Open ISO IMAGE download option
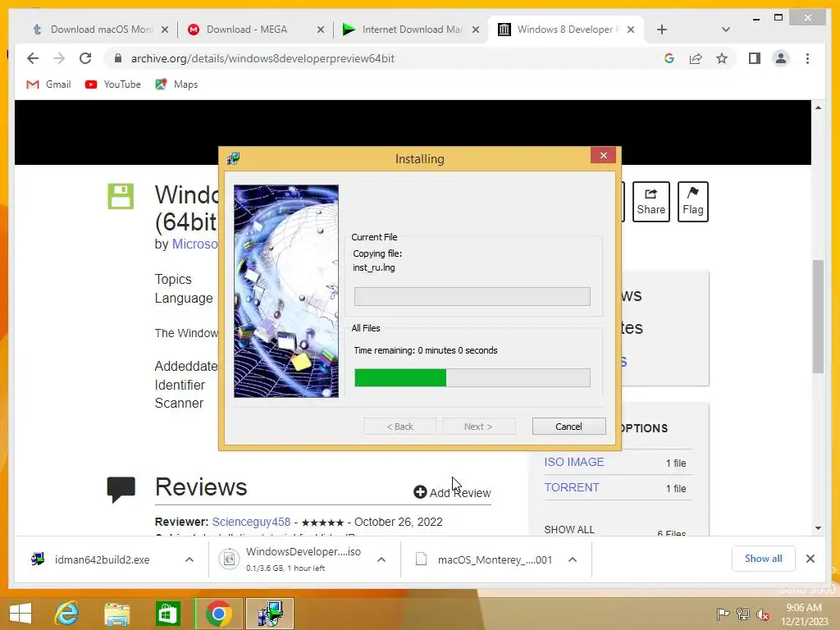Viewport: 840px width, 630px height. pyautogui.click(x=573, y=462)
